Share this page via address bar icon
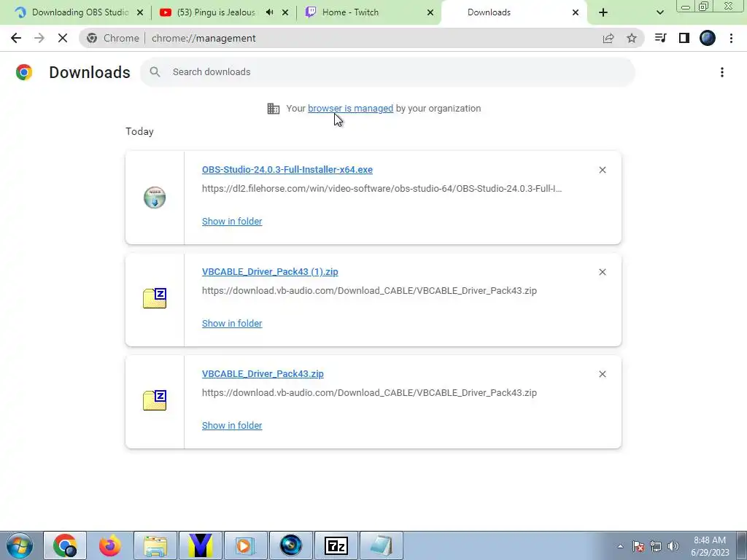747x560 pixels. (x=608, y=38)
